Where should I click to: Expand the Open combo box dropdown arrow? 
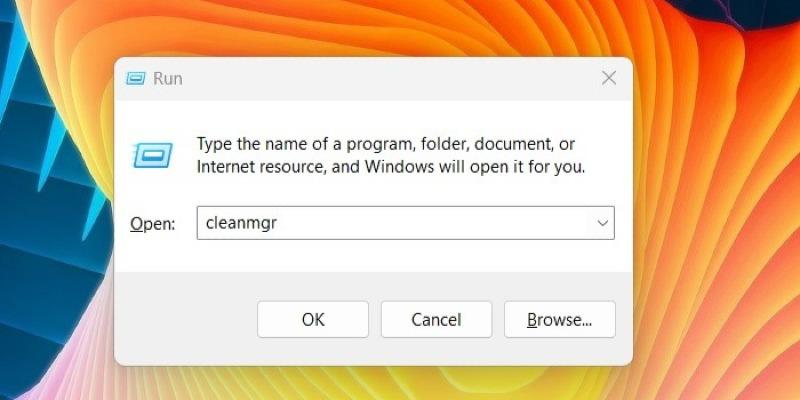(603, 223)
